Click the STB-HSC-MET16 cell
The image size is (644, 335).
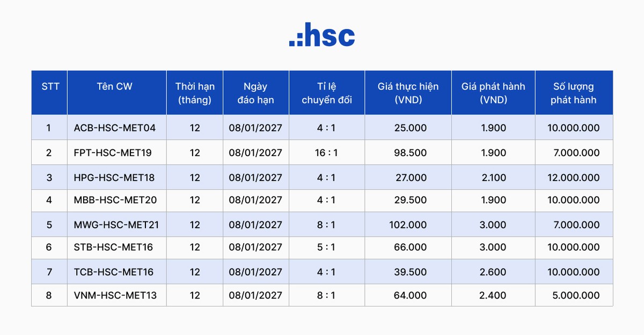point(113,247)
